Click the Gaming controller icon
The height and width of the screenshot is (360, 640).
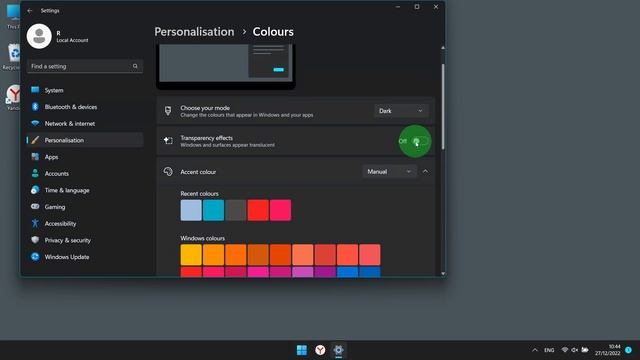click(35, 207)
